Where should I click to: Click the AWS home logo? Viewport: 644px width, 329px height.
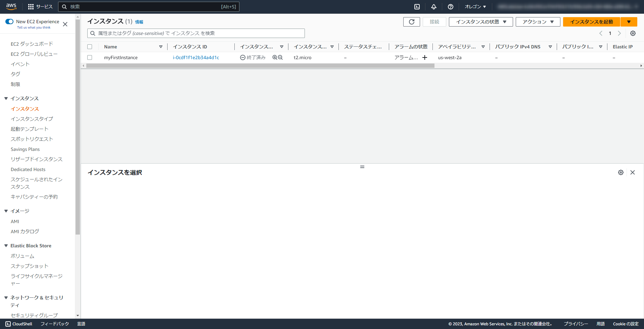pos(11,6)
